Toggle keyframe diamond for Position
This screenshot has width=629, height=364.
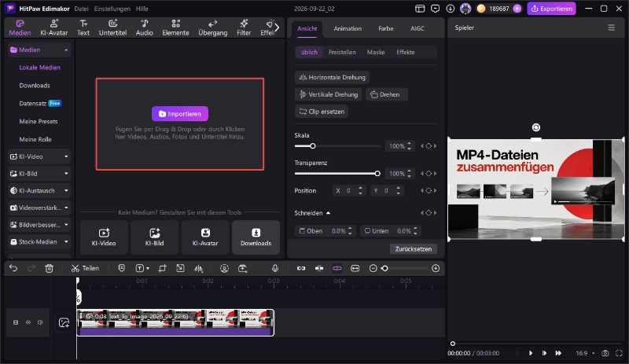click(429, 190)
